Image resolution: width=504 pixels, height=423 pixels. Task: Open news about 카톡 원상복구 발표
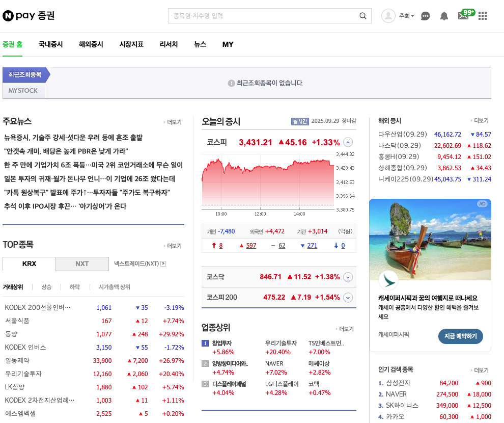pos(87,192)
